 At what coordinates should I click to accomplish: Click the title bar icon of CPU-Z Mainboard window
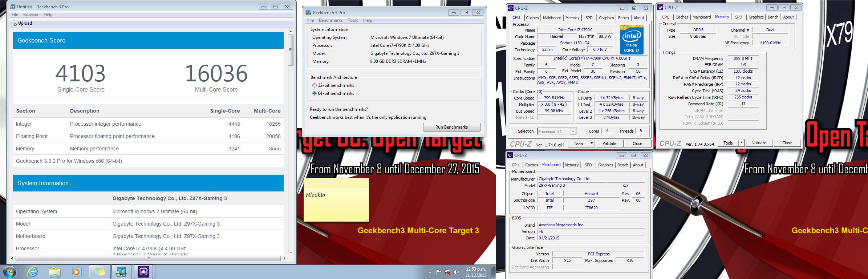[510, 155]
